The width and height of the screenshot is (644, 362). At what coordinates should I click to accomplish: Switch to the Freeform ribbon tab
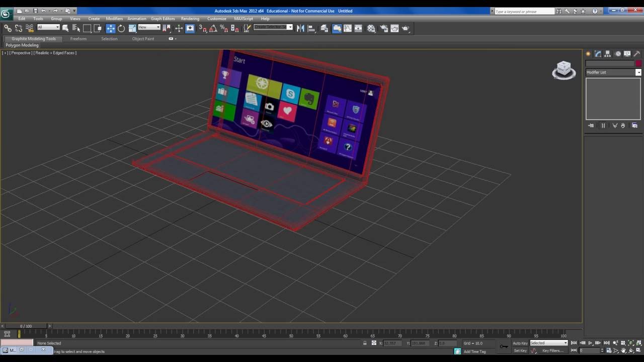[78, 39]
